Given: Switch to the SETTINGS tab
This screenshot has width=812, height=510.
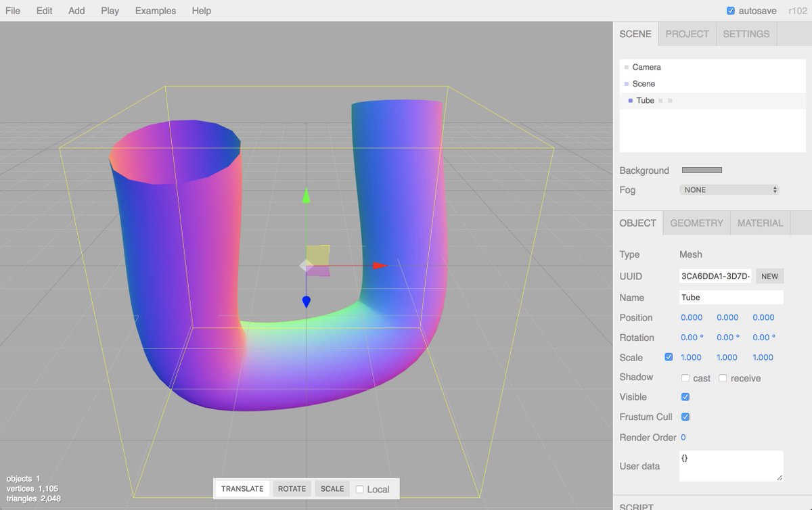Looking at the screenshot, I should click(746, 34).
